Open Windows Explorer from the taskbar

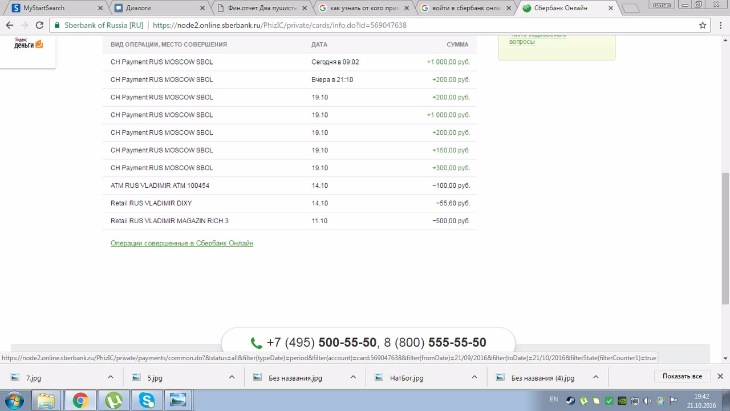tap(45, 400)
